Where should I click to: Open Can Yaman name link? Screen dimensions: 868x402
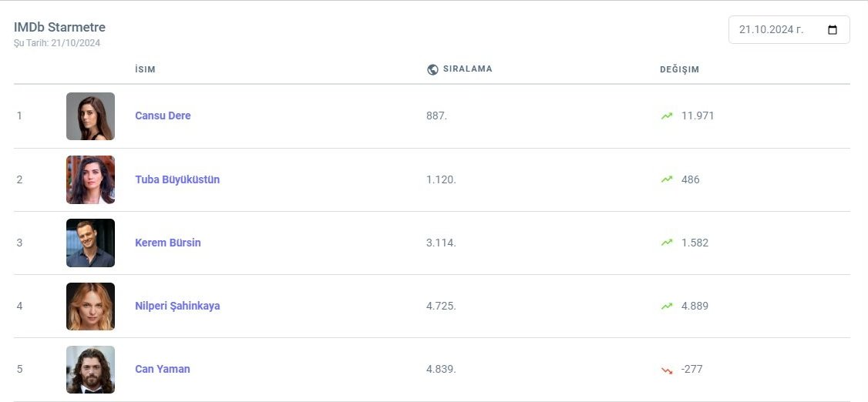162,369
